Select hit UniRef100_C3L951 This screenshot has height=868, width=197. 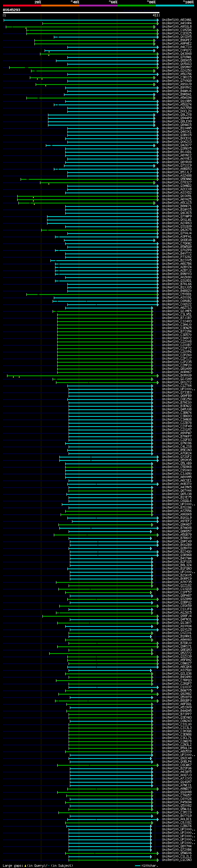click(177, 314)
